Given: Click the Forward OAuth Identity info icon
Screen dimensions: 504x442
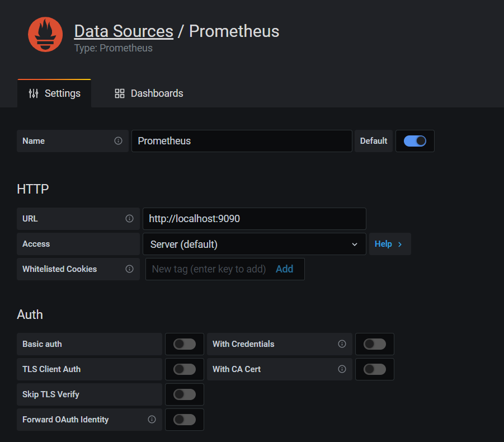Looking at the screenshot, I should coord(152,420).
